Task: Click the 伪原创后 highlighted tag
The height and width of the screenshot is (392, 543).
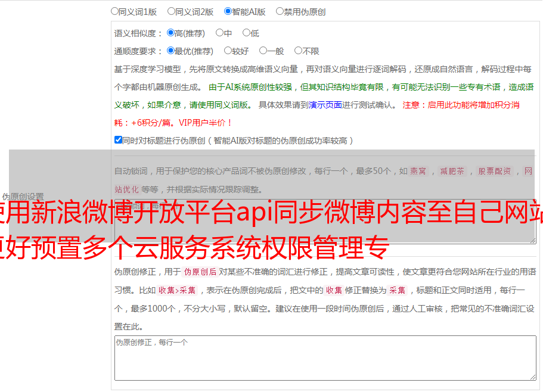Action: (200, 272)
